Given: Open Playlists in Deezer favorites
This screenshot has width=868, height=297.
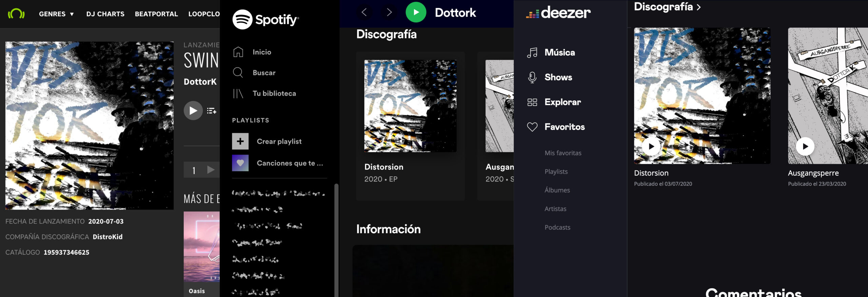Looking at the screenshot, I should pos(556,172).
